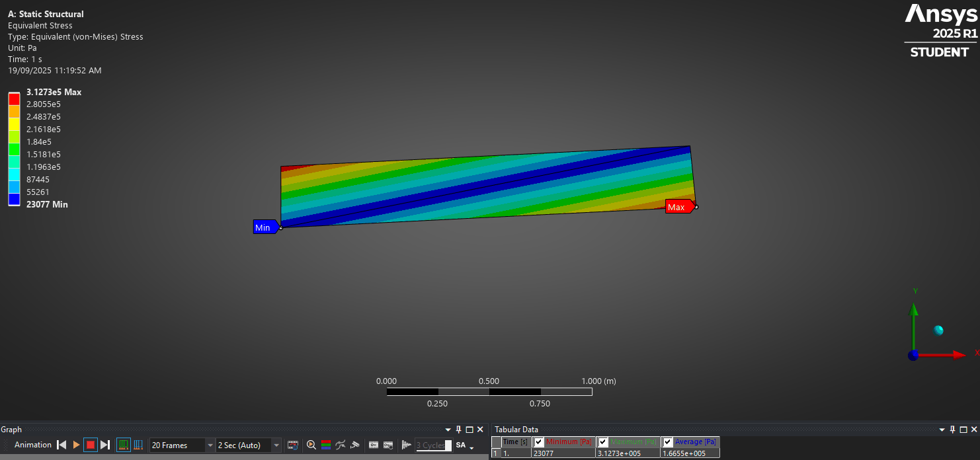The height and width of the screenshot is (460, 980).
Task: Select row 1 header in Tabular Data
Action: (496, 453)
